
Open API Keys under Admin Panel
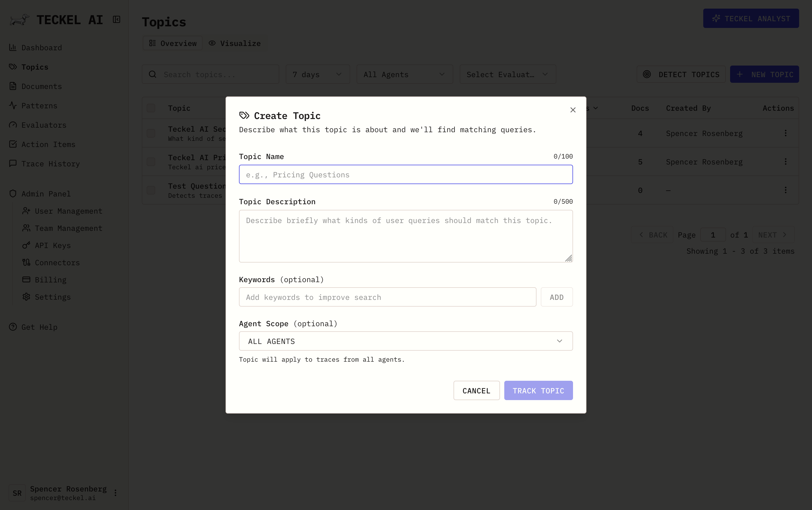point(53,245)
